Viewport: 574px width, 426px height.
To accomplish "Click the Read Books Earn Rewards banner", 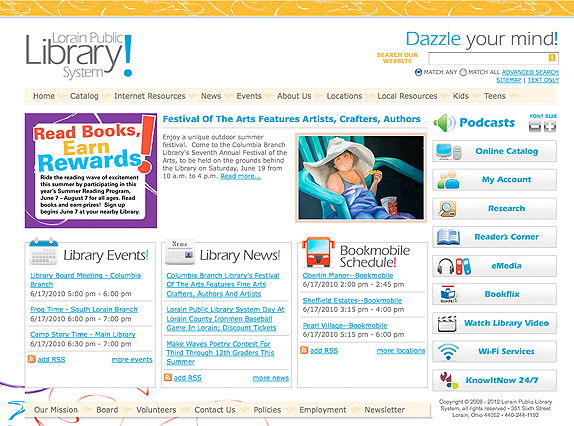I will click(91, 171).
